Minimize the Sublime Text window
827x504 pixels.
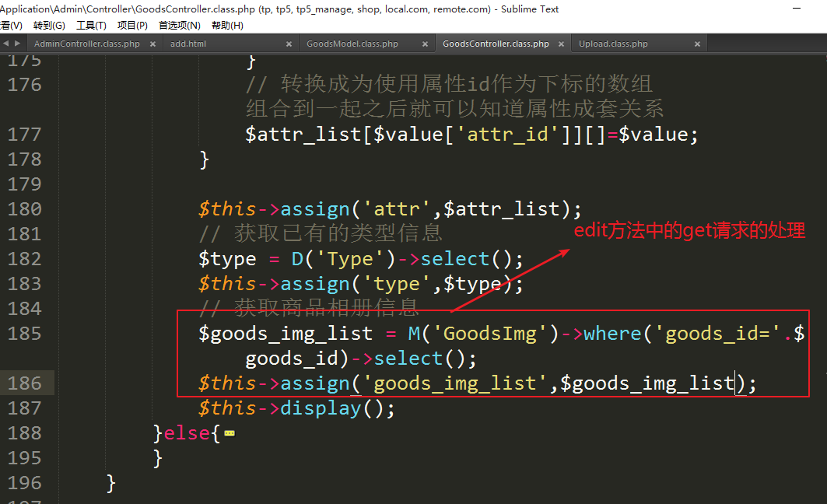click(798, 8)
